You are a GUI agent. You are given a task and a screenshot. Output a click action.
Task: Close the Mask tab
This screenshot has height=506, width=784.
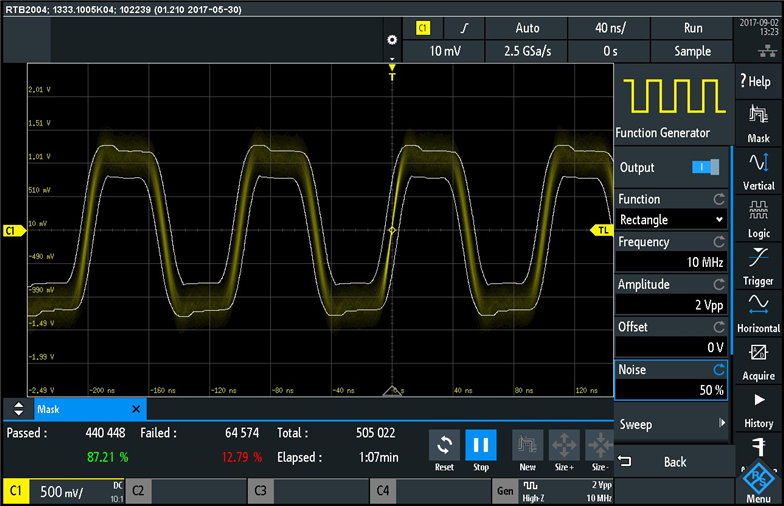tap(136, 409)
